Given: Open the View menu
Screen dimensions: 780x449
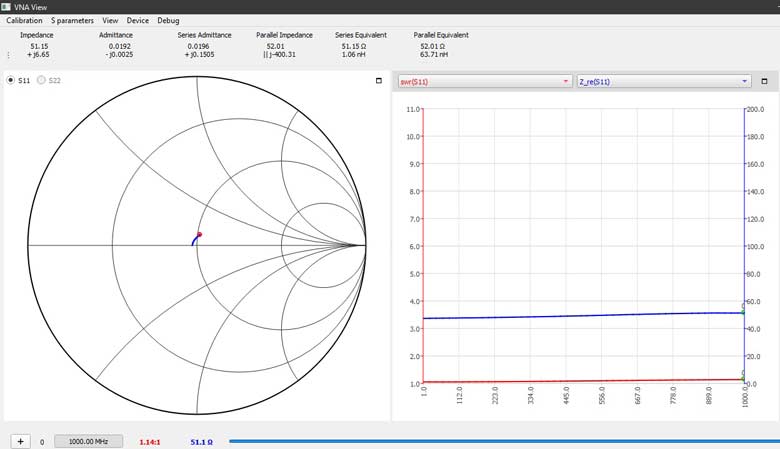Looking at the screenshot, I should (110, 20).
